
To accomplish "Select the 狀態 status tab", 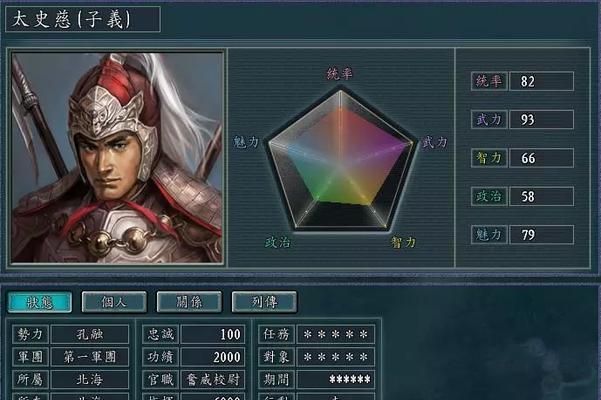I will click(40, 302).
